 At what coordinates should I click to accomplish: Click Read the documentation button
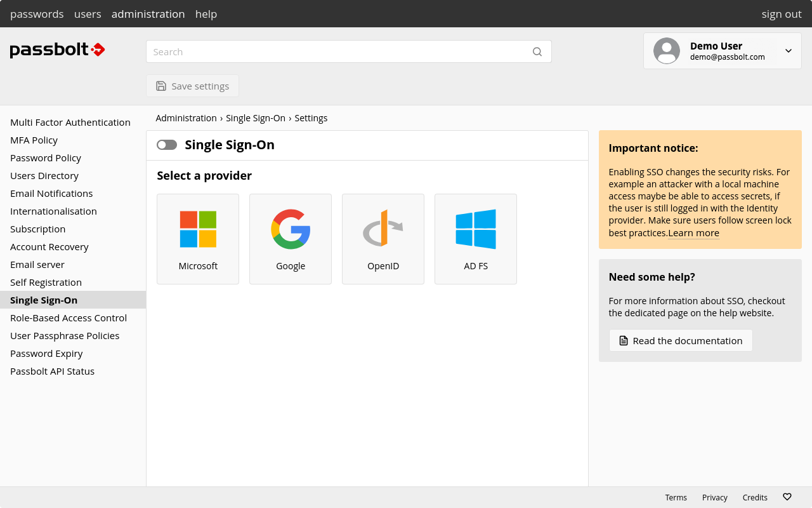[681, 340]
